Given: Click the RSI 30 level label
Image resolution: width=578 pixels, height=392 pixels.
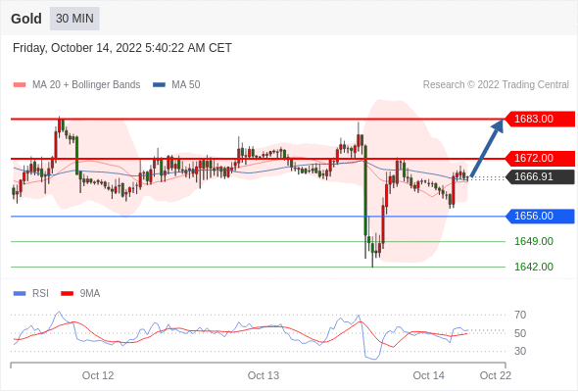Looking at the screenshot, I should 520,351.
